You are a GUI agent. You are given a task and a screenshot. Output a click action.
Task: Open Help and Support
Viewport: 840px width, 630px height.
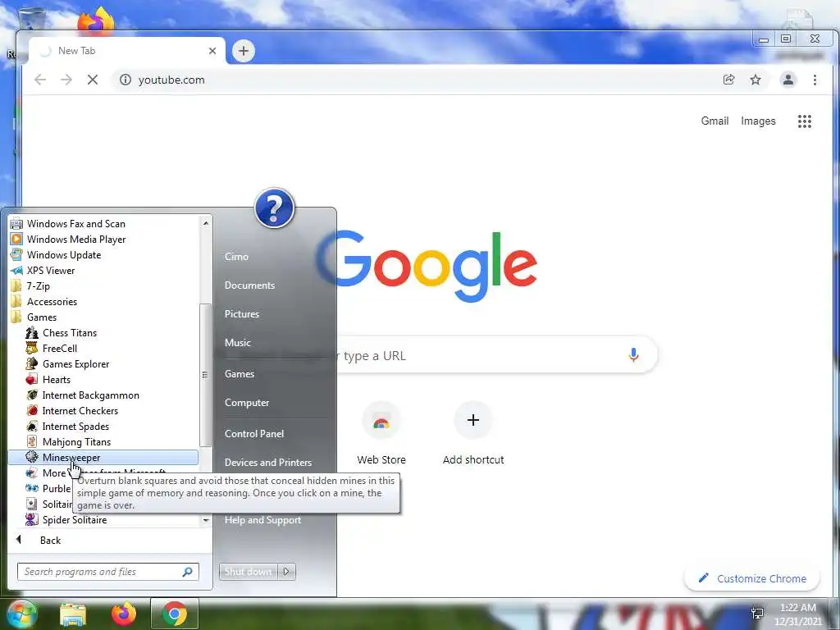pos(262,520)
